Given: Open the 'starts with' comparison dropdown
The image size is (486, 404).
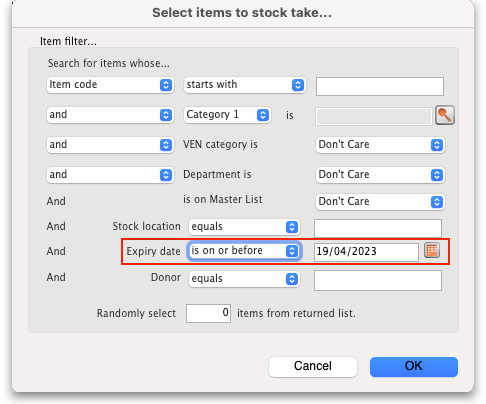Looking at the screenshot, I should (244, 85).
